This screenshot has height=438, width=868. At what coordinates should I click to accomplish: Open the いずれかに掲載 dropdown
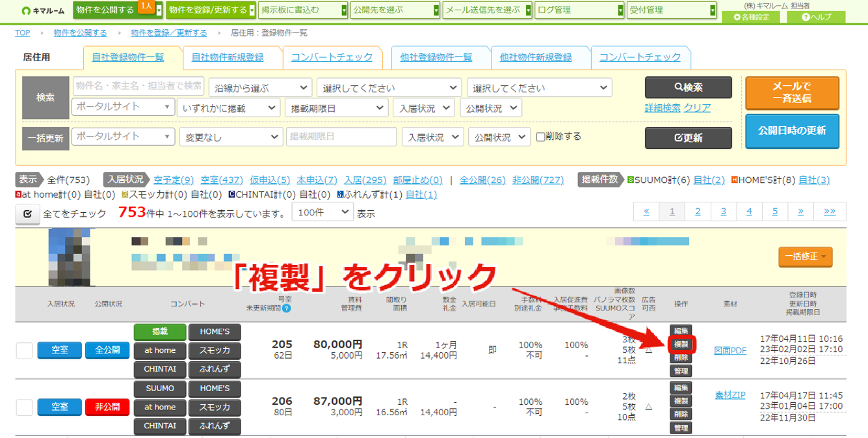228,108
